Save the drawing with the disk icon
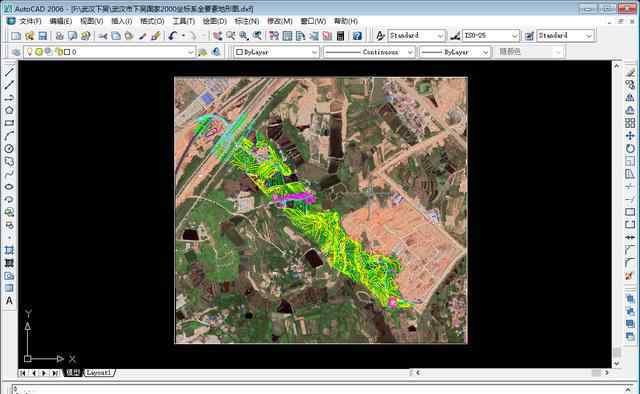This screenshot has height=394, width=640. click(x=43, y=36)
